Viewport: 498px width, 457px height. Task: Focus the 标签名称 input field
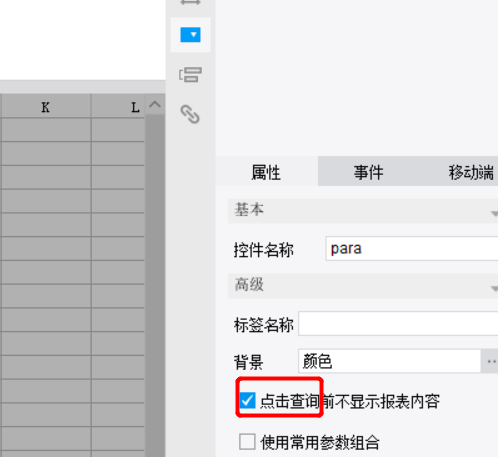click(x=398, y=323)
